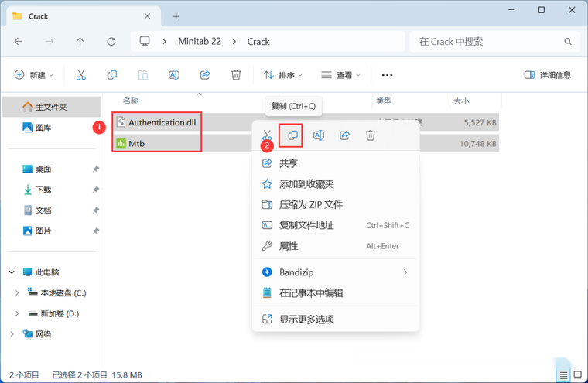The image size is (588, 383).
Task: Toggle the 详细信息 details pane
Action: [548, 75]
